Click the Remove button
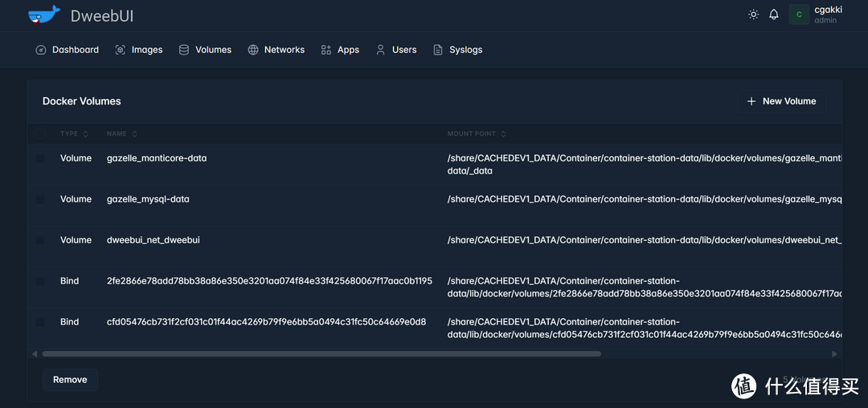 70,380
